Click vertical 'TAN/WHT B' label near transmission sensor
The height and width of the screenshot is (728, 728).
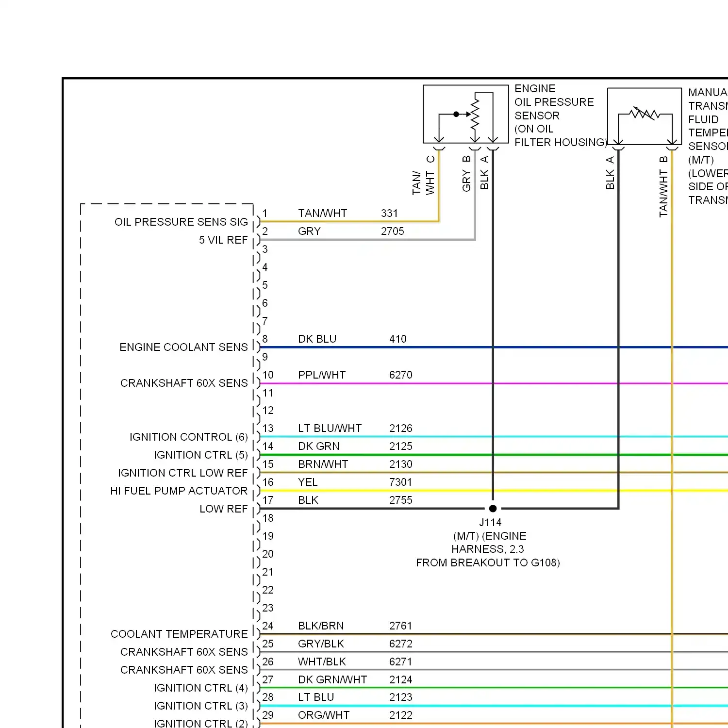[x=663, y=186]
